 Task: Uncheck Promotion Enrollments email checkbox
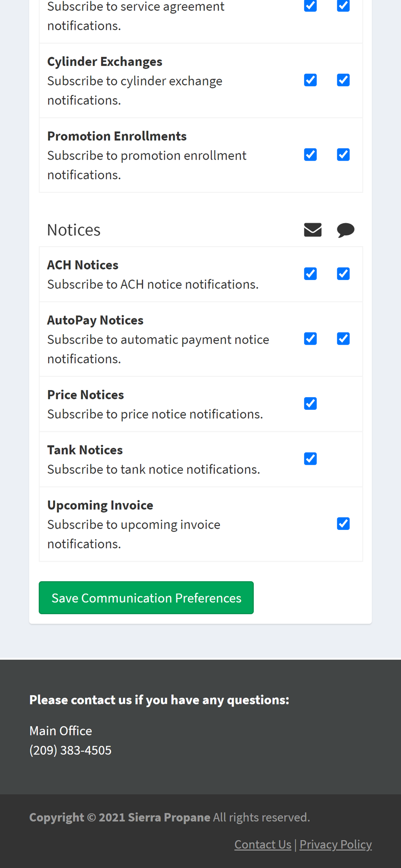[310, 155]
